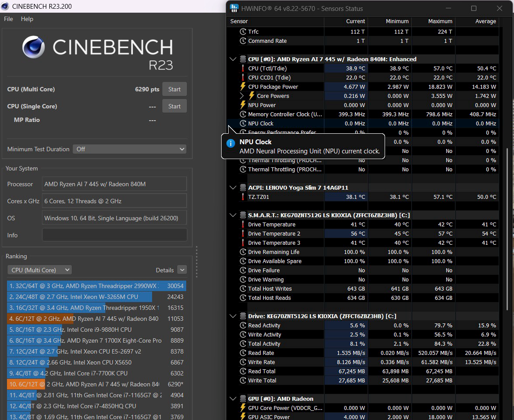Click the HWiNFO sensor list vertical scrollbar

(507, 229)
